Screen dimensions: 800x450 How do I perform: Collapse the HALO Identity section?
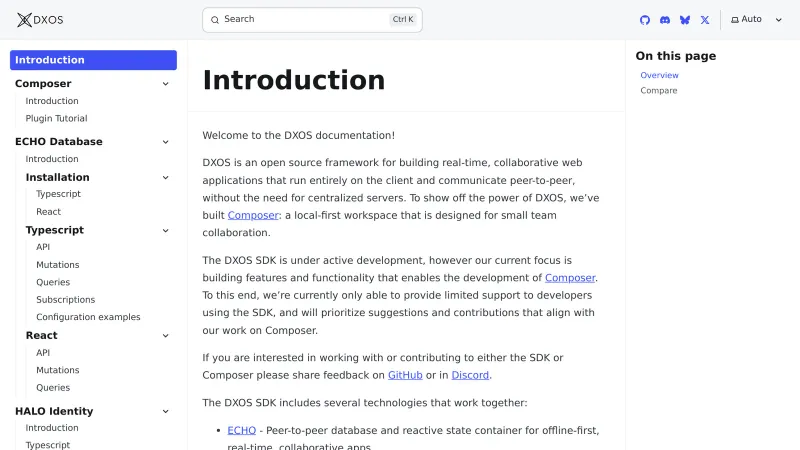click(x=166, y=411)
